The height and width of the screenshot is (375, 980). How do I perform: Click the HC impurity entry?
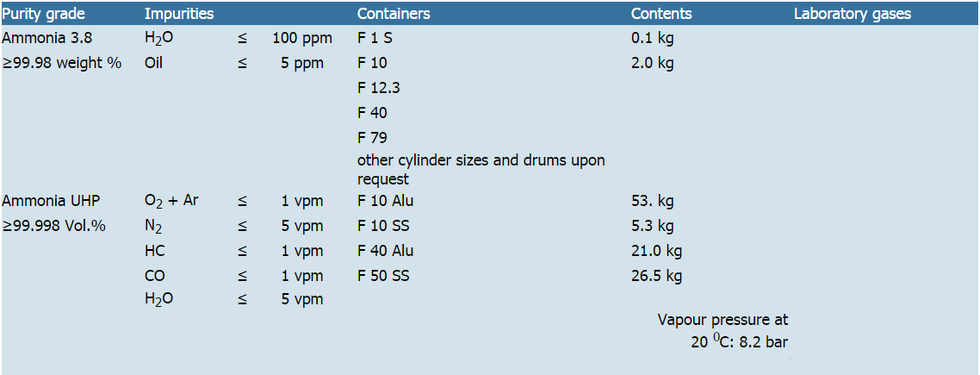pyautogui.click(x=155, y=251)
